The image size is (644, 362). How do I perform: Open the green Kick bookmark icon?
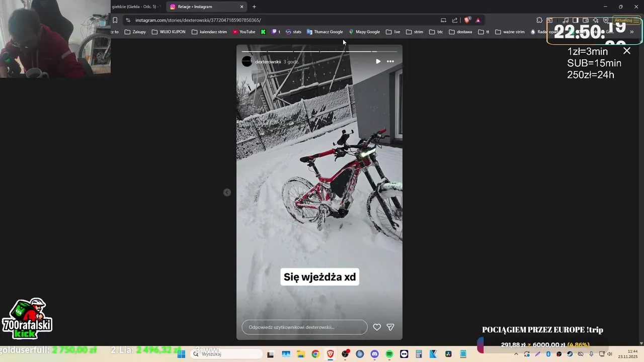263,32
